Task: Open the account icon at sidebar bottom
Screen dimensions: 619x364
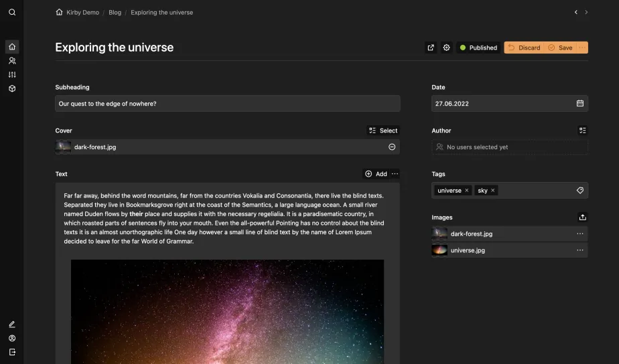Action: coord(12,339)
